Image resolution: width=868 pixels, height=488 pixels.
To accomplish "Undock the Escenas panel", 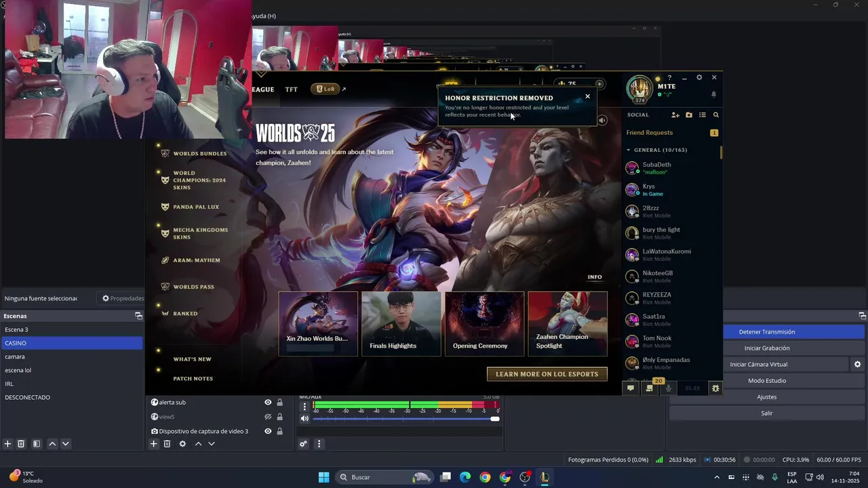I will pos(138,316).
